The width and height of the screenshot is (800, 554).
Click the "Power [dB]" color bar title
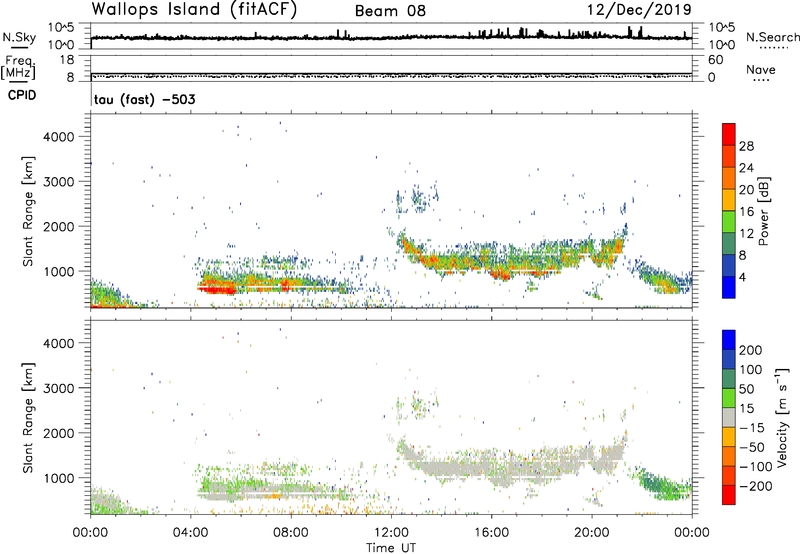click(x=763, y=211)
